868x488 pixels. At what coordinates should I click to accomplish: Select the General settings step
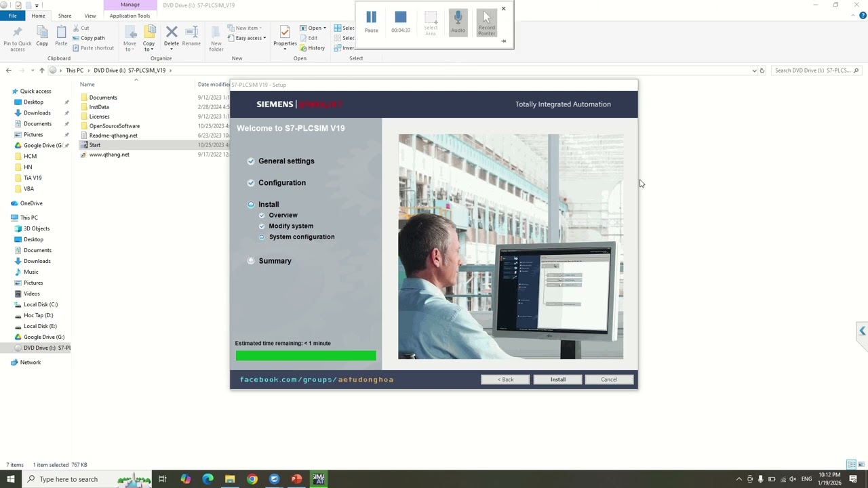click(286, 161)
